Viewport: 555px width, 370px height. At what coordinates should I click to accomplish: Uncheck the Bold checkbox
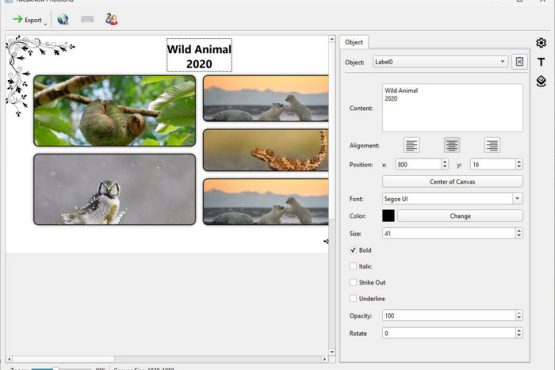353,250
